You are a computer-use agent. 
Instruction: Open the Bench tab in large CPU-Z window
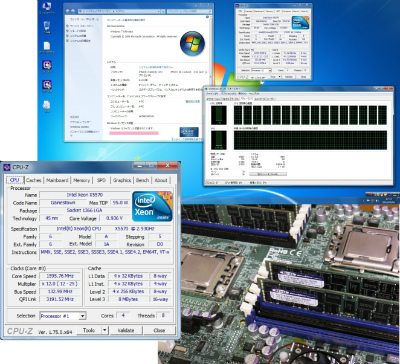142,180
